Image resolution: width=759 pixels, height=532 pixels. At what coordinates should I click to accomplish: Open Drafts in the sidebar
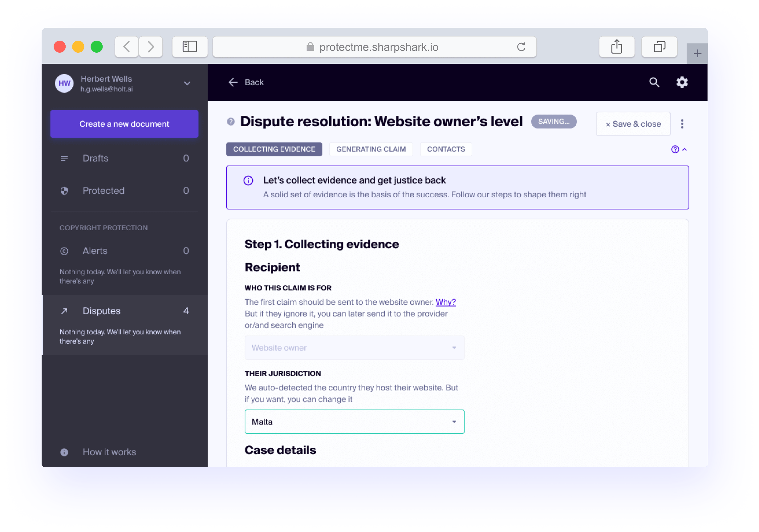95,158
